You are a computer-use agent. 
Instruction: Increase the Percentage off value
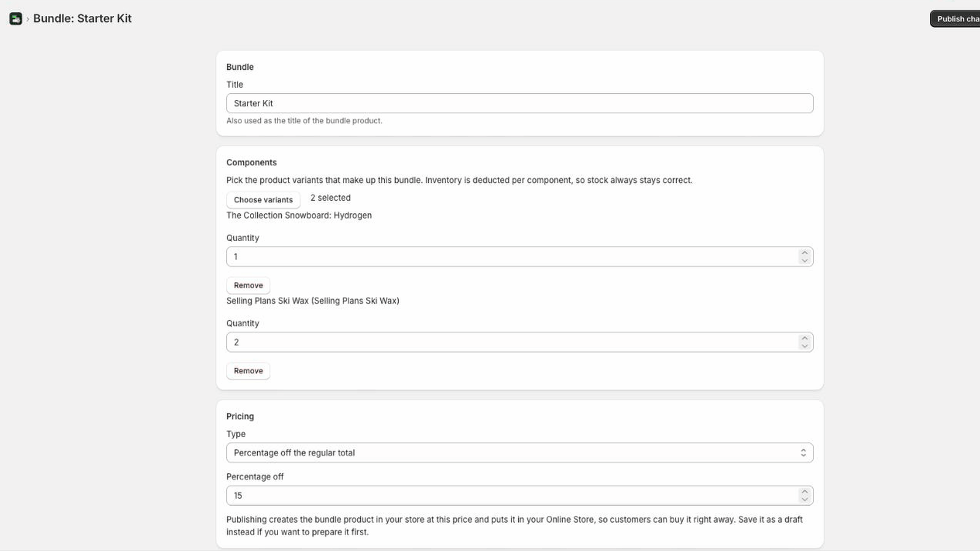coord(804,492)
